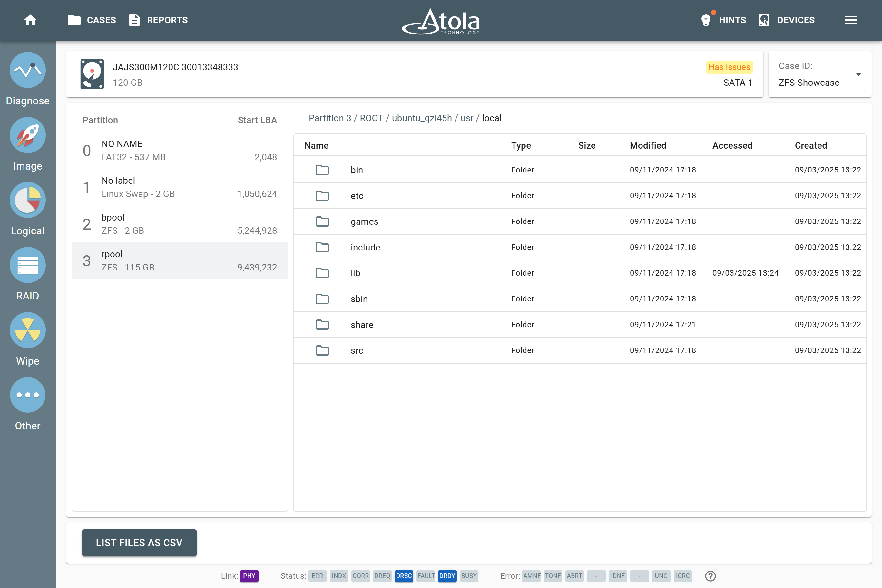The image size is (882, 588).
Task: Open the include folder icon
Action: pos(322,247)
